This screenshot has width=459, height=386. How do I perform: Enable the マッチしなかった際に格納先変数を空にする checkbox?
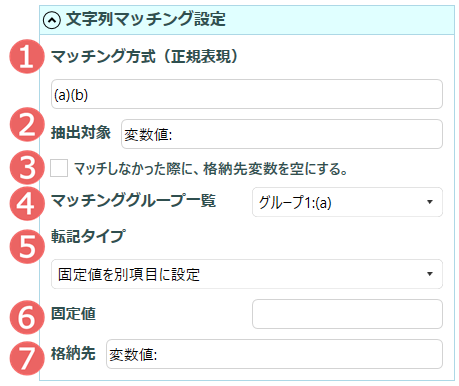59,168
